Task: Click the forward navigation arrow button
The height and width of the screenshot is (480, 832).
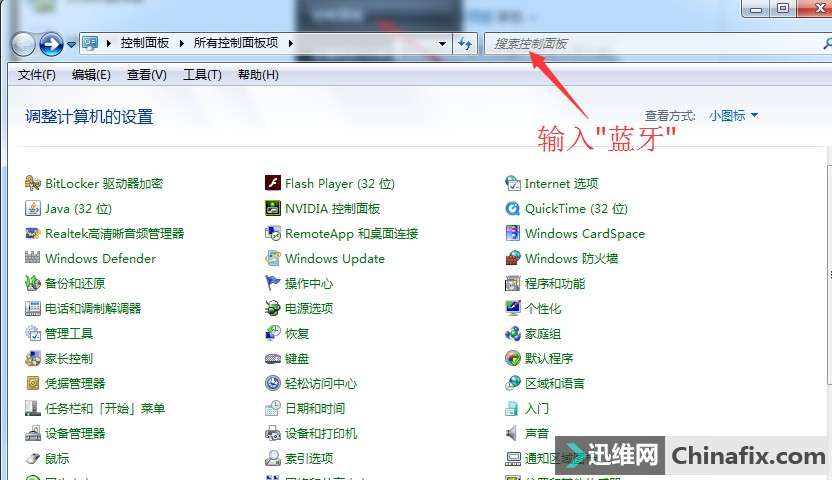Action: click(51, 44)
